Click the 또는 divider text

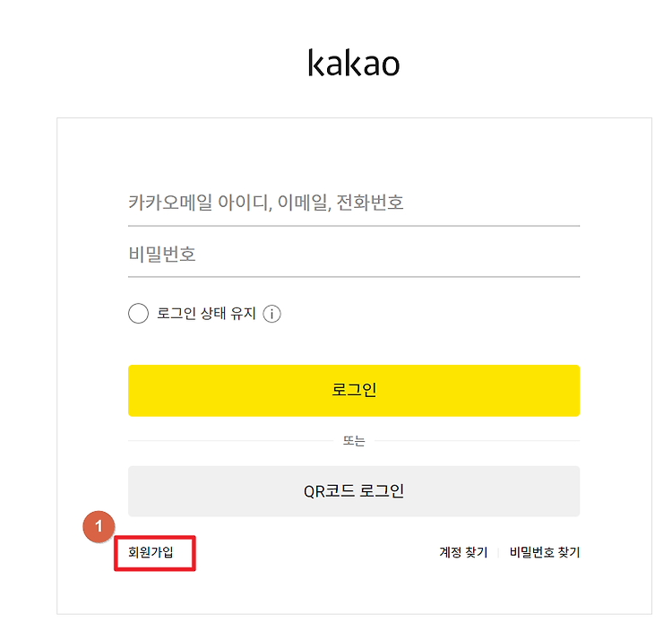(x=354, y=441)
